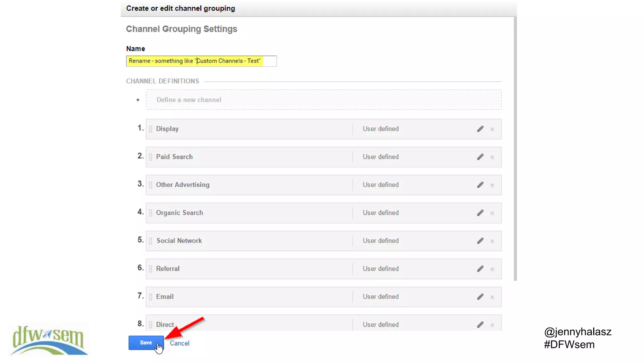Grab the drag handle on Display row
This screenshot has height=362, width=644.
point(151,129)
